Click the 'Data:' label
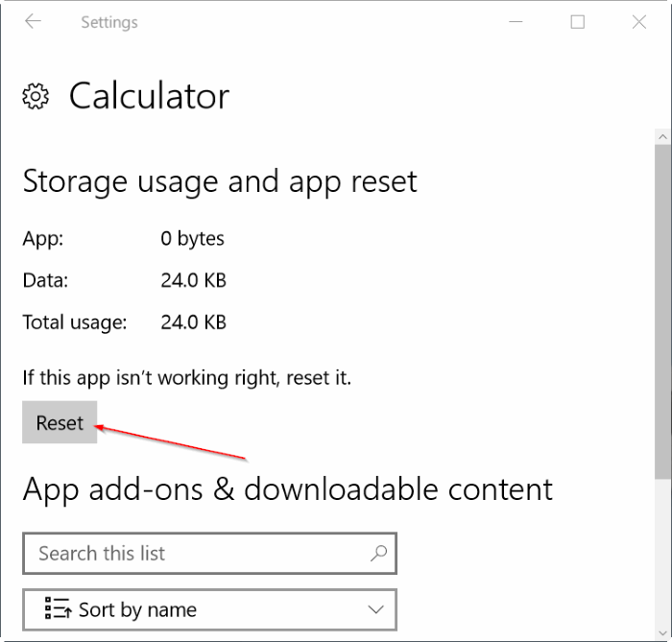672x642 pixels. [45, 280]
